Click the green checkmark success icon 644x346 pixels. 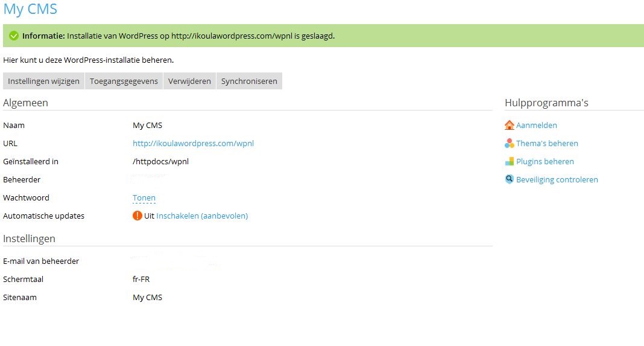tap(14, 36)
